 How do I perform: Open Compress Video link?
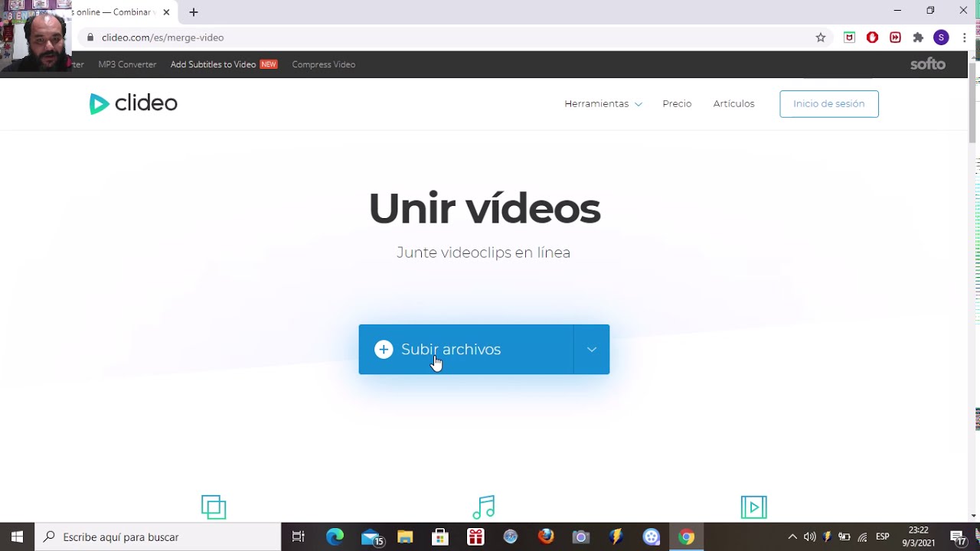point(323,64)
